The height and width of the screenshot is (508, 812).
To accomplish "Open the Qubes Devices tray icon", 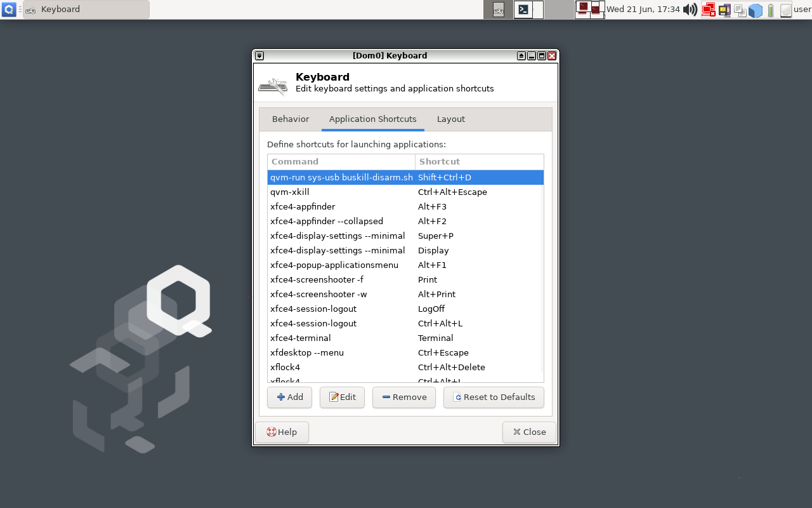I will pos(724,10).
